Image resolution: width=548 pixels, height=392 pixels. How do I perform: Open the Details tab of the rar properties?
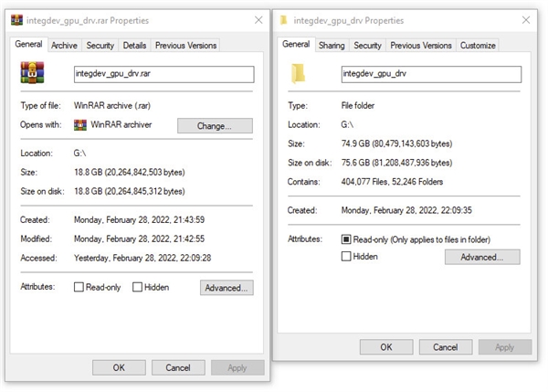pyautogui.click(x=134, y=45)
